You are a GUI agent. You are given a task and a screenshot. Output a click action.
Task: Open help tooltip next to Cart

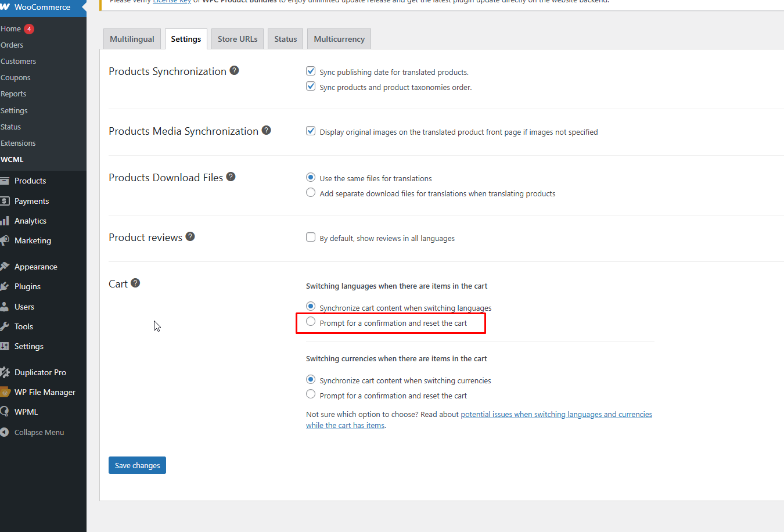135,283
